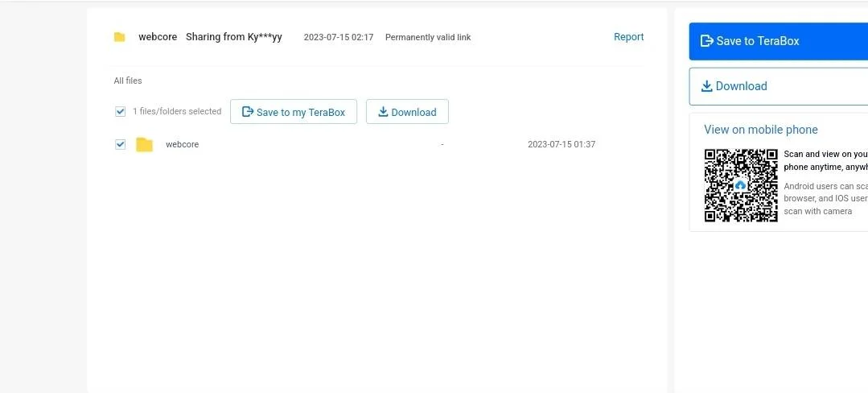The height and width of the screenshot is (393, 868).
Task: Click the header folder icon beside webcore title
Action: coord(120,37)
